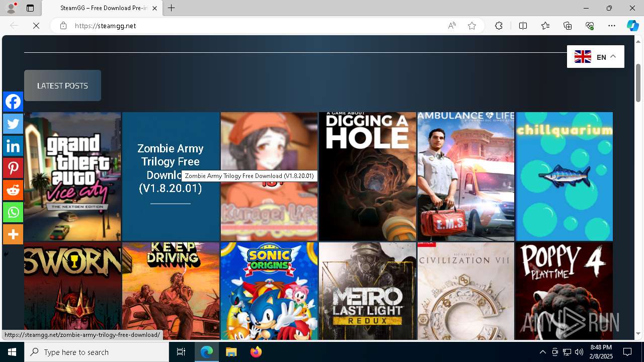Share page via Twitter icon
This screenshot has width=644, height=362.
point(13,124)
